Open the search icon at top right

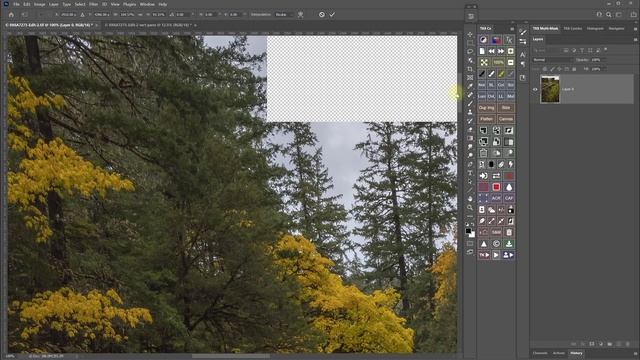[609, 15]
